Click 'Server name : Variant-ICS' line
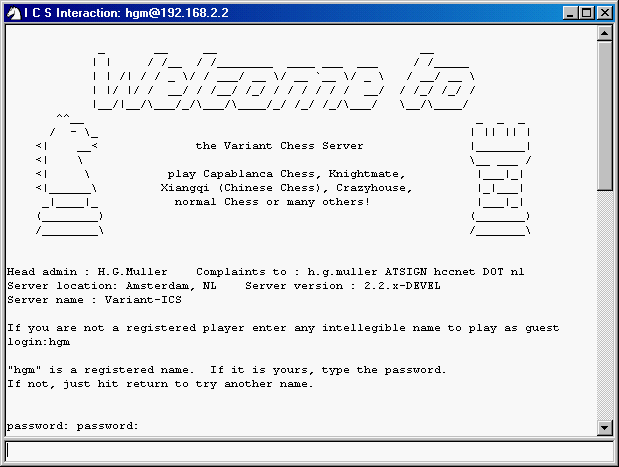 [x=94, y=300]
